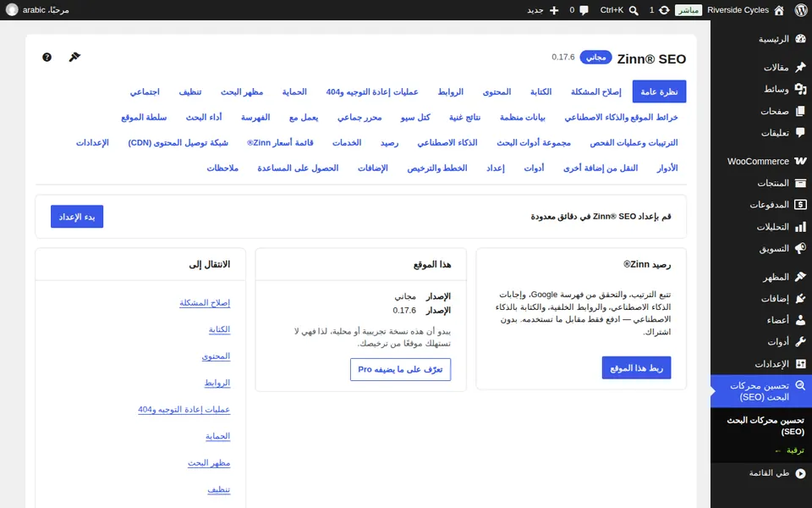Click the وسائط media icon
812x508 pixels.
[x=801, y=89]
